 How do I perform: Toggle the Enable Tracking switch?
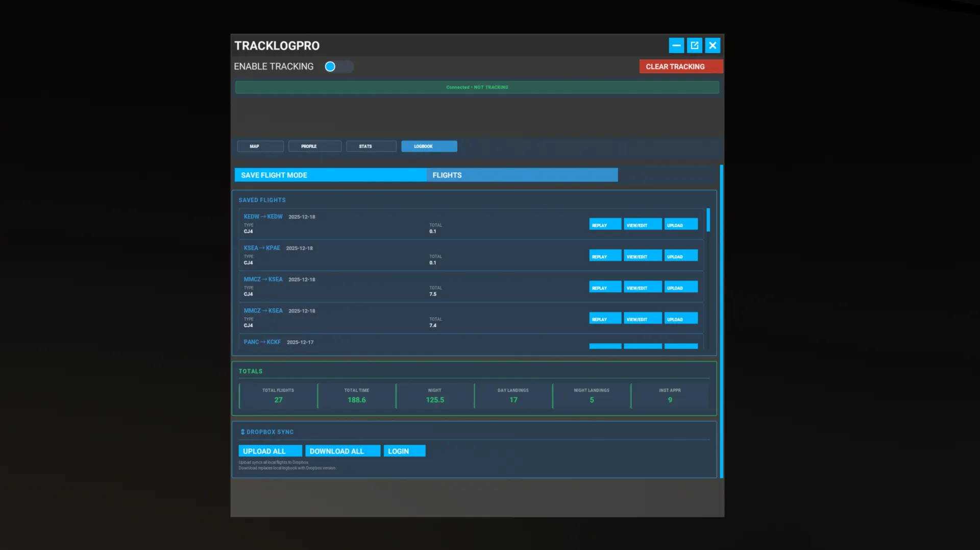tap(338, 66)
